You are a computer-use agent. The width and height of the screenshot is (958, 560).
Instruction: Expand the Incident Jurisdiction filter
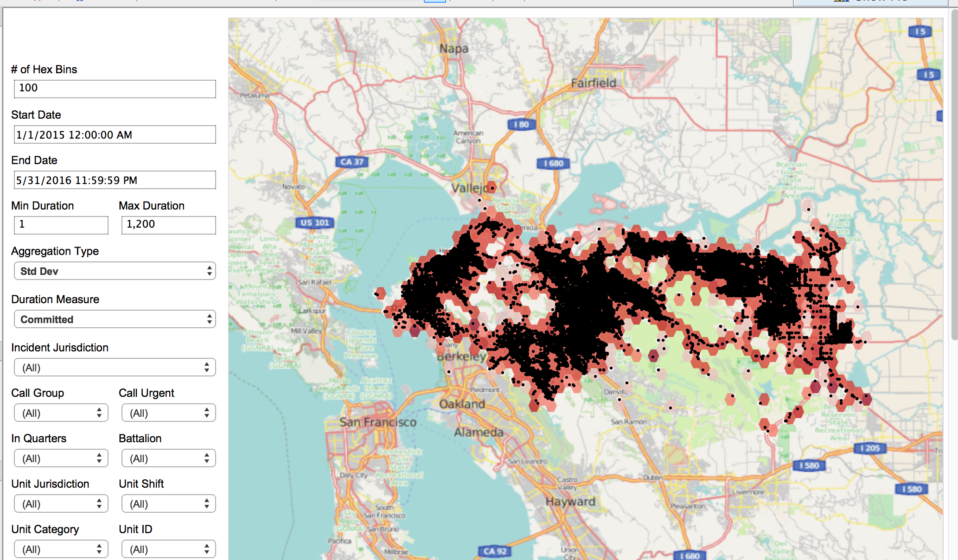point(115,368)
